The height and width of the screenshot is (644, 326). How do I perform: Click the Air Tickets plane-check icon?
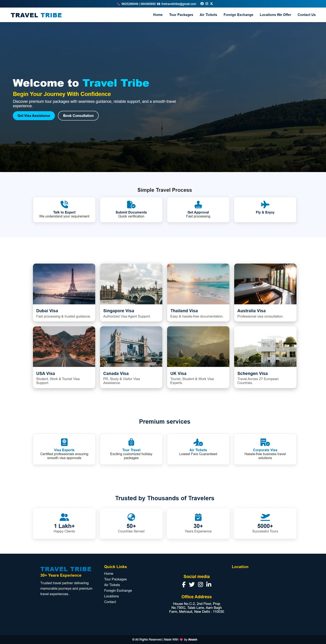coord(198,442)
